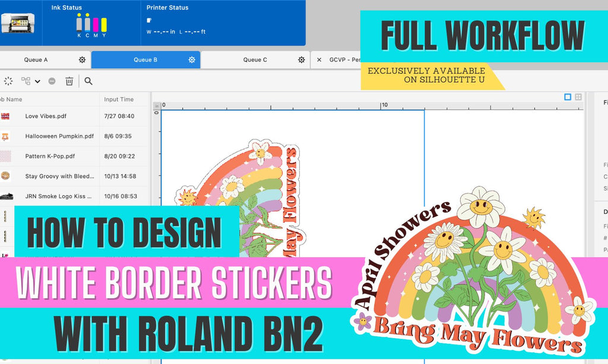The height and width of the screenshot is (364, 608).
Task: Open Queue C settings gear
Action: pyautogui.click(x=301, y=60)
